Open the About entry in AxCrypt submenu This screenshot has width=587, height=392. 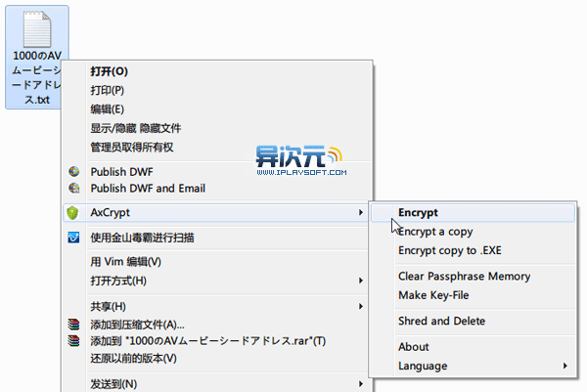(x=414, y=347)
